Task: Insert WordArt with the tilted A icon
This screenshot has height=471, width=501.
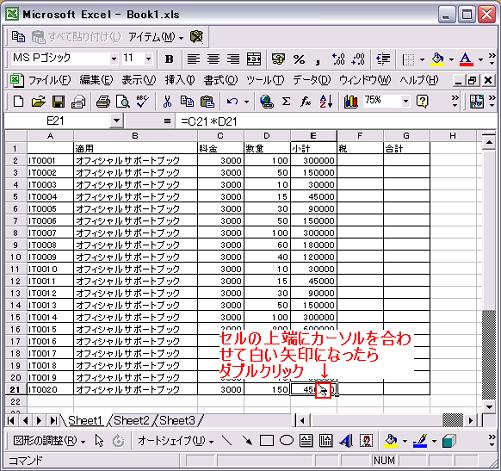Action: coord(346,441)
